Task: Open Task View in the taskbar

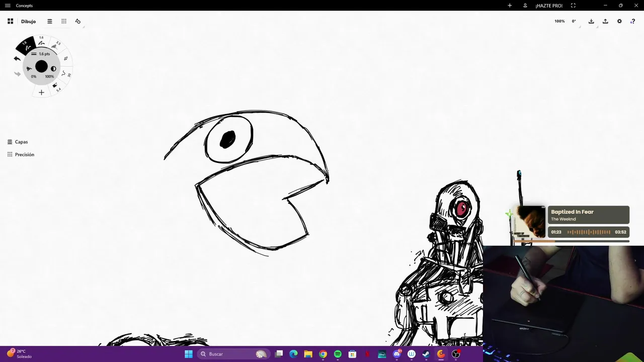Action: click(x=279, y=354)
